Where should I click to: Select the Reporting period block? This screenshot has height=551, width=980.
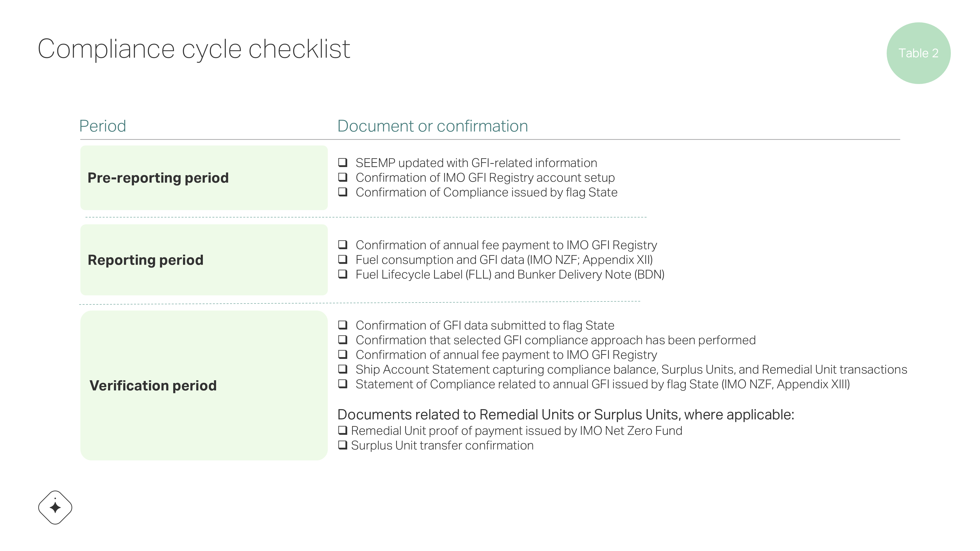[204, 260]
